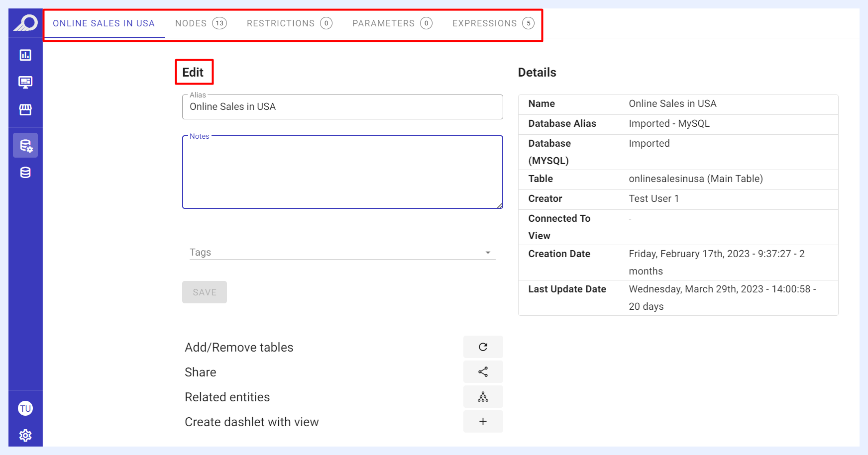Click the Edit heading
Image resolution: width=868 pixels, height=455 pixels.
tap(193, 73)
